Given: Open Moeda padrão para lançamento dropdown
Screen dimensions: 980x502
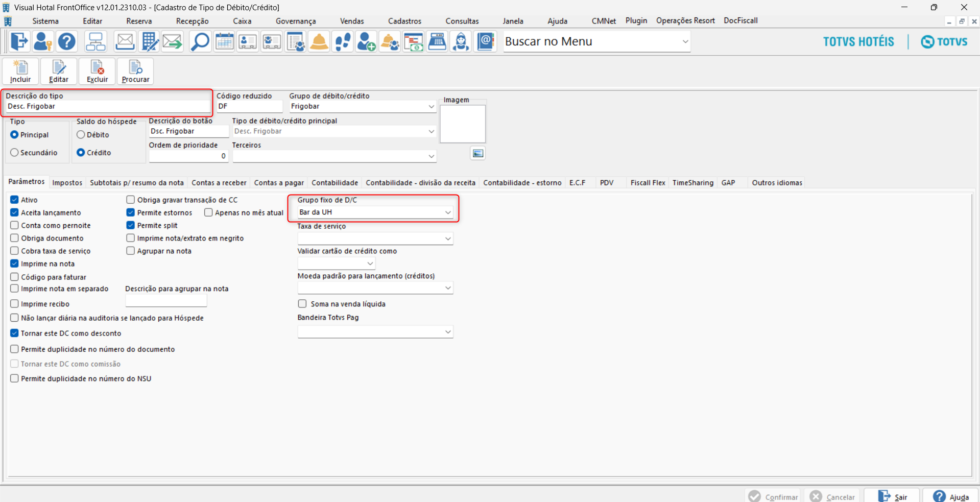Looking at the screenshot, I should click(448, 288).
